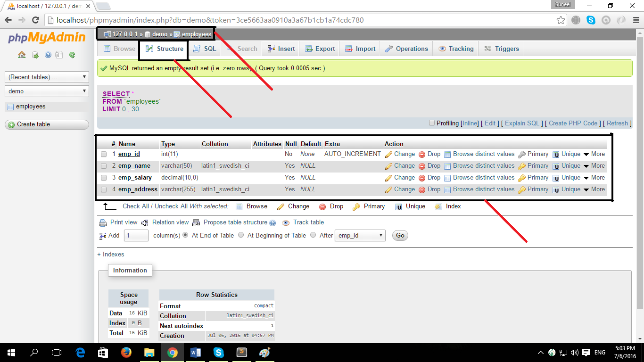644x362 pixels.
Task: Click the column count input field
Action: coord(136,235)
